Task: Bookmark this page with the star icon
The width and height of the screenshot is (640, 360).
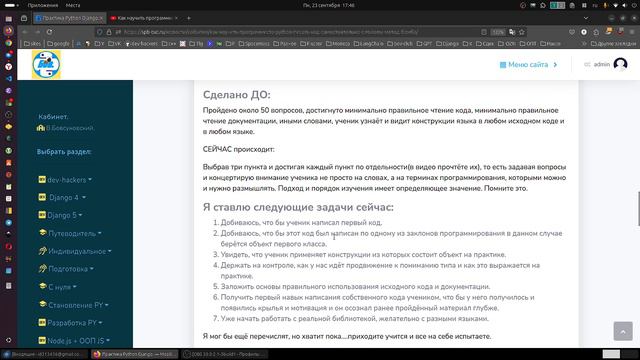Action: point(522,32)
